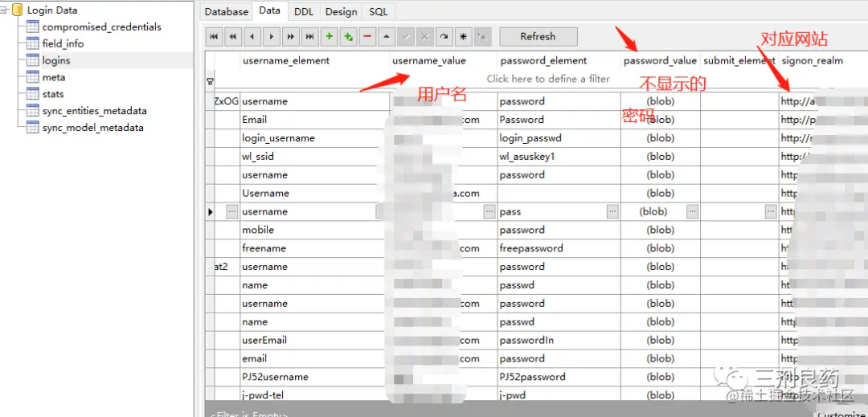The width and height of the screenshot is (868, 417).
Task: Select the current row indicator arrow
Action: pos(210,212)
